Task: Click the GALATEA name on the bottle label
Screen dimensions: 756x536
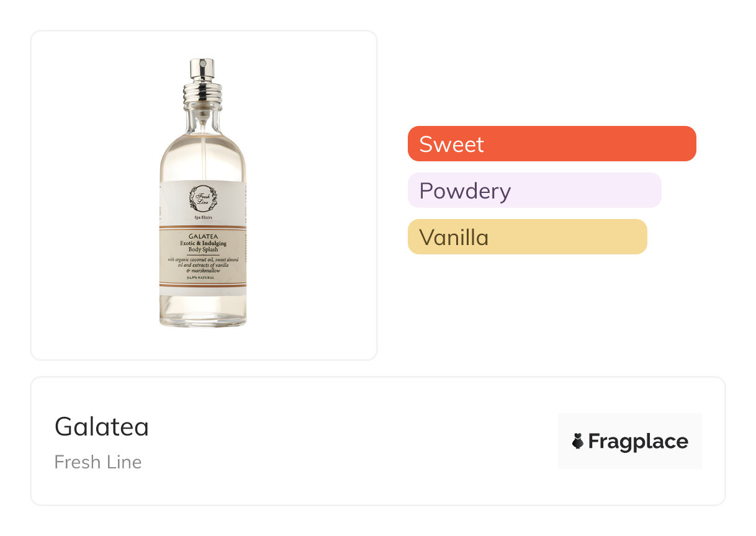Action: click(202, 236)
